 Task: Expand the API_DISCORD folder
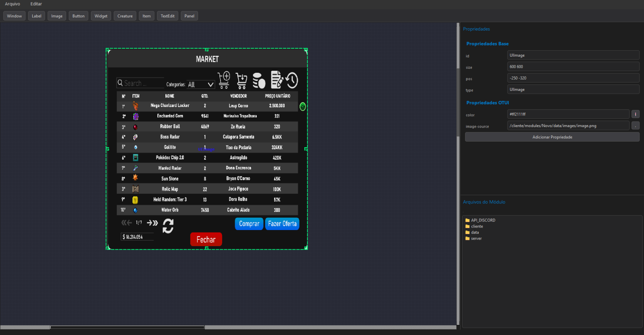[483, 220]
